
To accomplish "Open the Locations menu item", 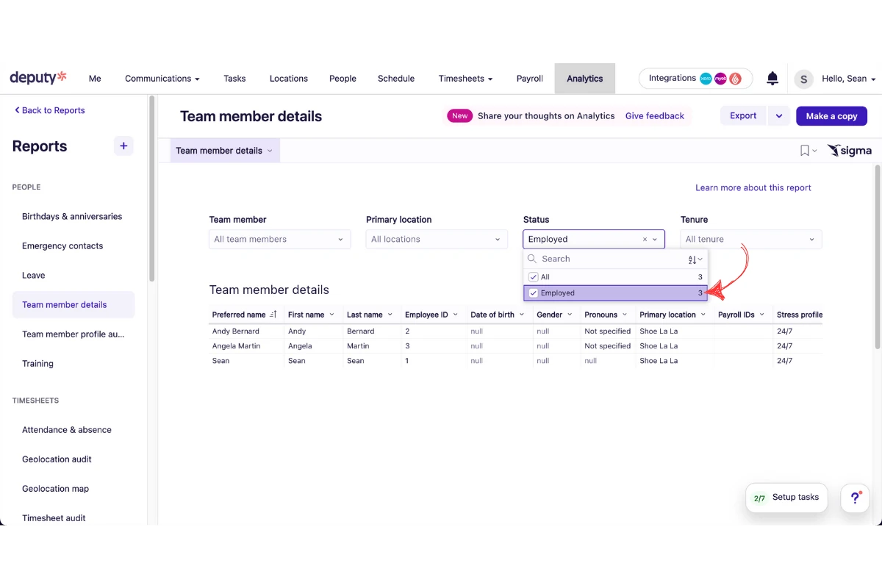I will [289, 79].
